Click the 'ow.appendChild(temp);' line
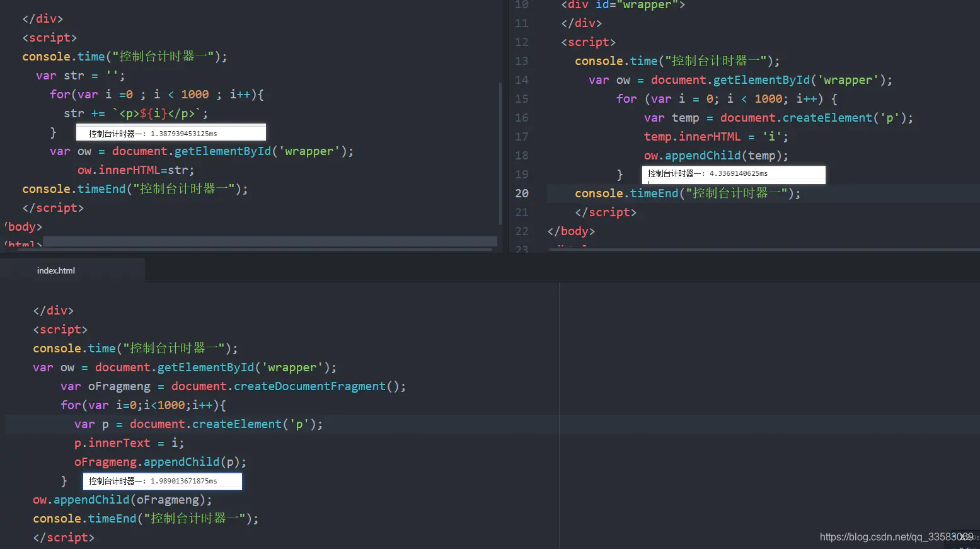The height and width of the screenshot is (549, 980). pos(716,156)
